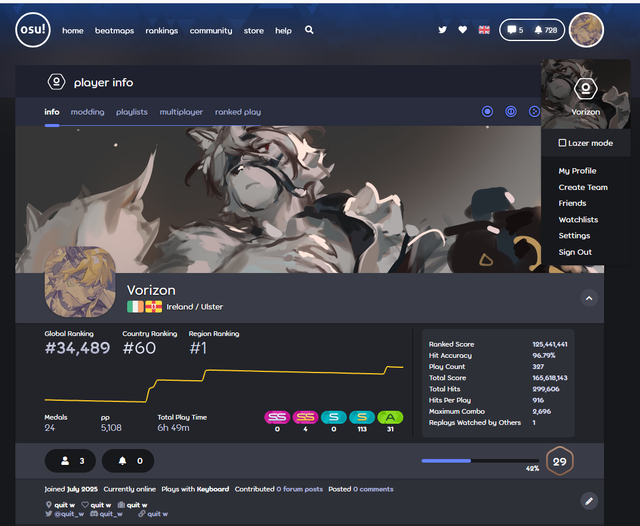
Task: Open the Twitter bird icon in header
Action: pyautogui.click(x=442, y=30)
